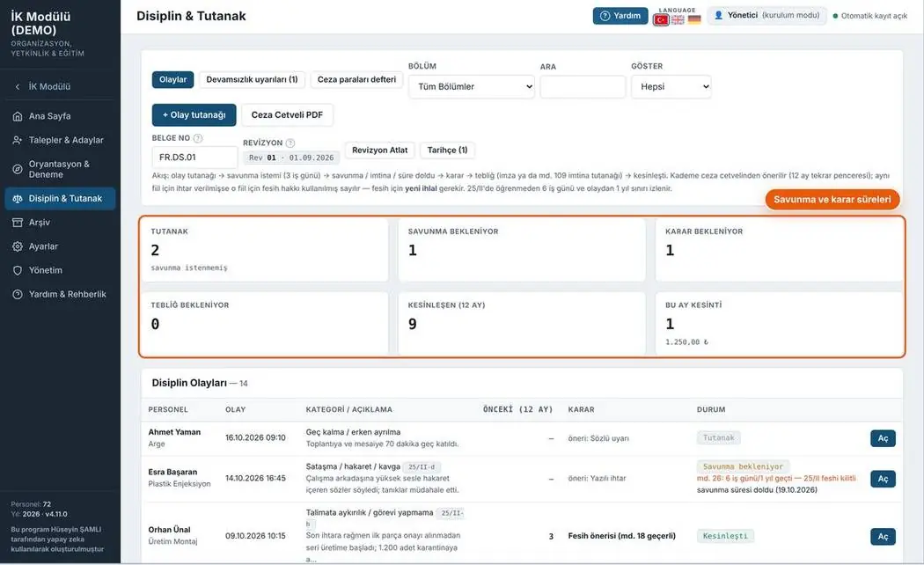924x565 pixels.
Task: Click the + Olay tutanağı button
Action: click(194, 115)
